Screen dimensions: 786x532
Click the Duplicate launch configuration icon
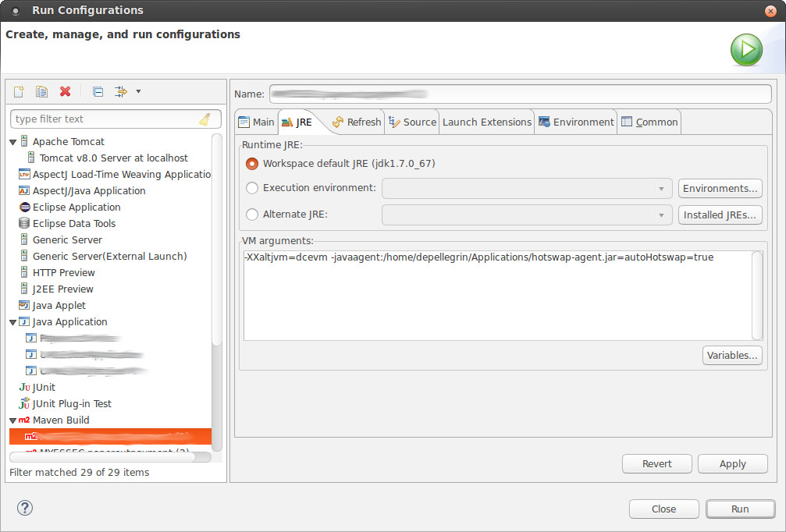[x=41, y=91]
